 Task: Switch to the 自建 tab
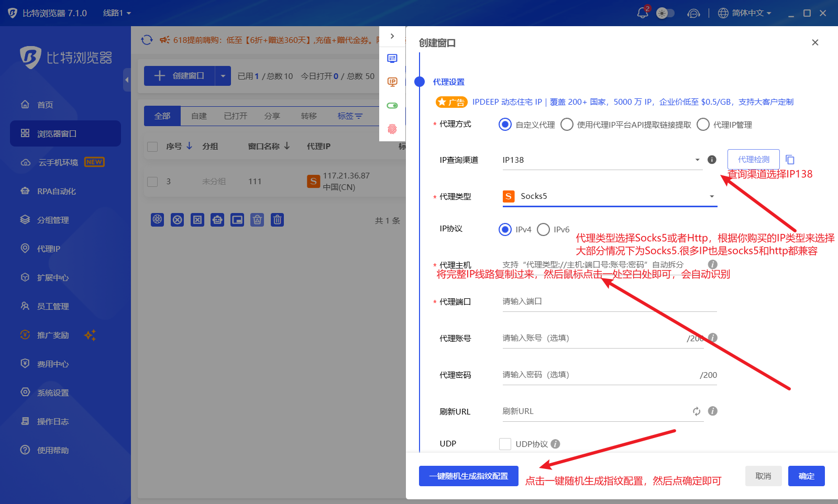pos(199,116)
